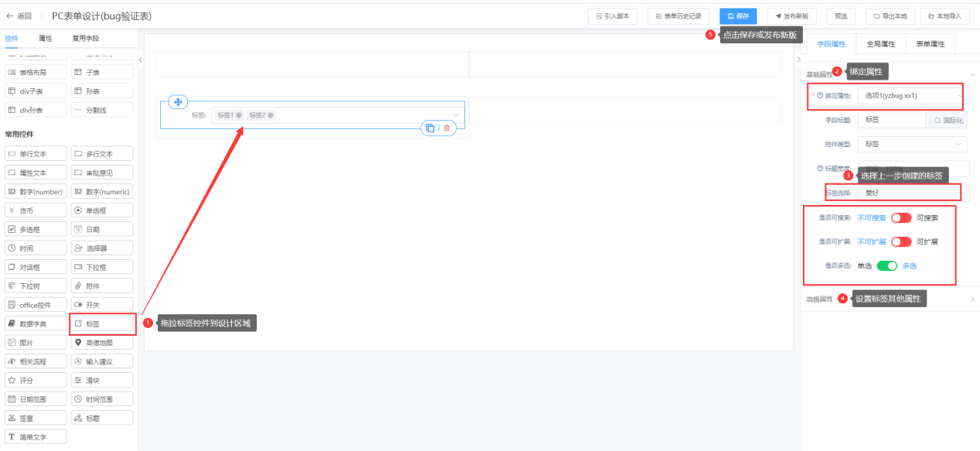Viewport: 980px width, 451px height.
Task: Pick the 开关 switch control
Action: [x=102, y=305]
